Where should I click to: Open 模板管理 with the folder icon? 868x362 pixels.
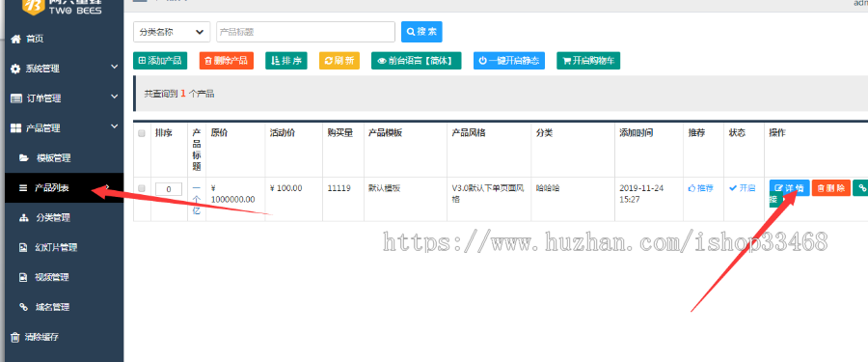44,158
